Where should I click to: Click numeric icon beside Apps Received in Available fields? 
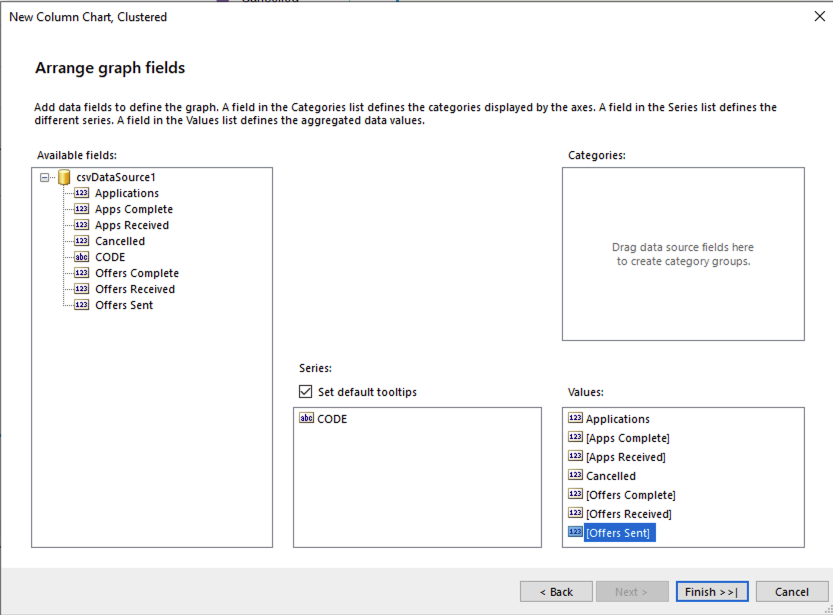coord(81,225)
